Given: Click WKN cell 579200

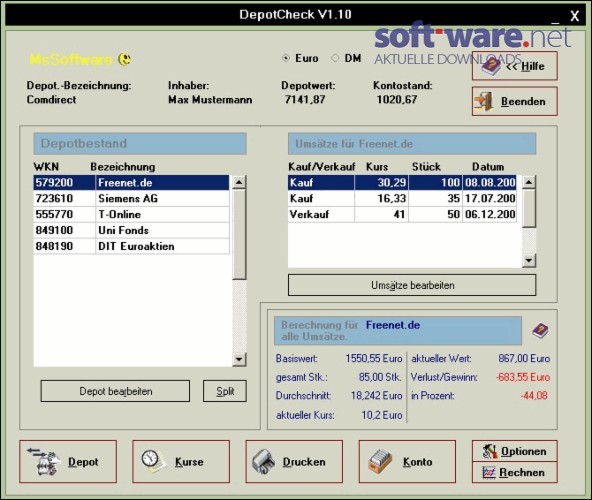Looking at the screenshot, I should click(x=64, y=183).
